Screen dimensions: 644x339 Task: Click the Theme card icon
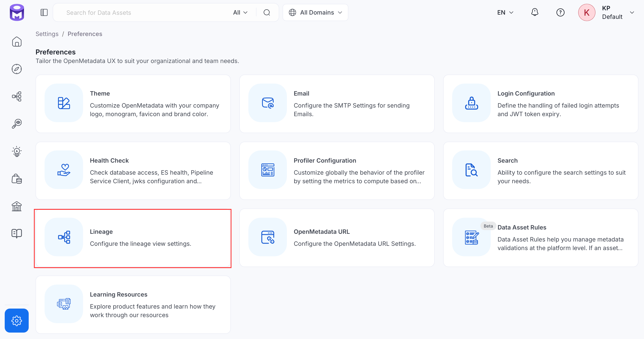(x=64, y=103)
